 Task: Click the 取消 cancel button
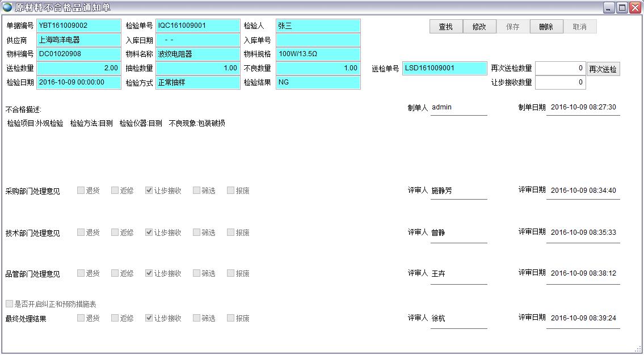(x=578, y=26)
